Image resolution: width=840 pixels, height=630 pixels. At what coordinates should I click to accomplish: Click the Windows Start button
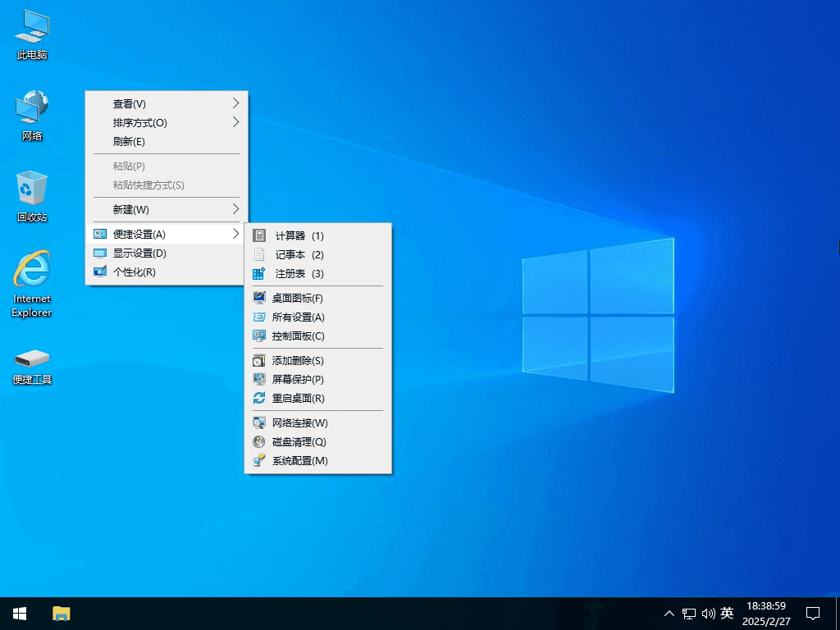(x=18, y=613)
